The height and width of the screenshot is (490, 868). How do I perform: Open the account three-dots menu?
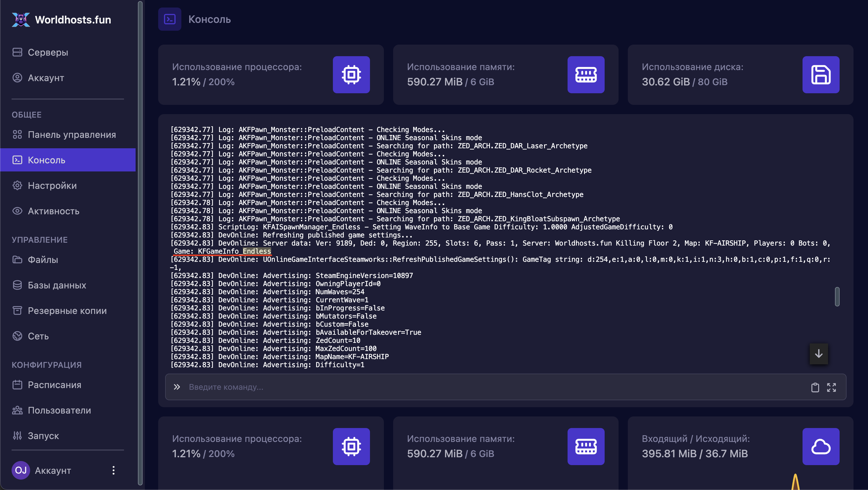click(x=114, y=470)
